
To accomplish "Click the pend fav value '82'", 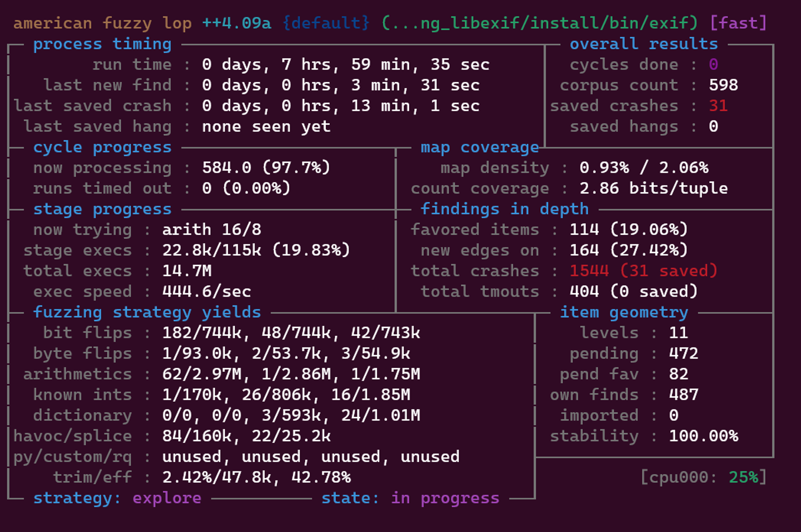I will [x=678, y=374].
